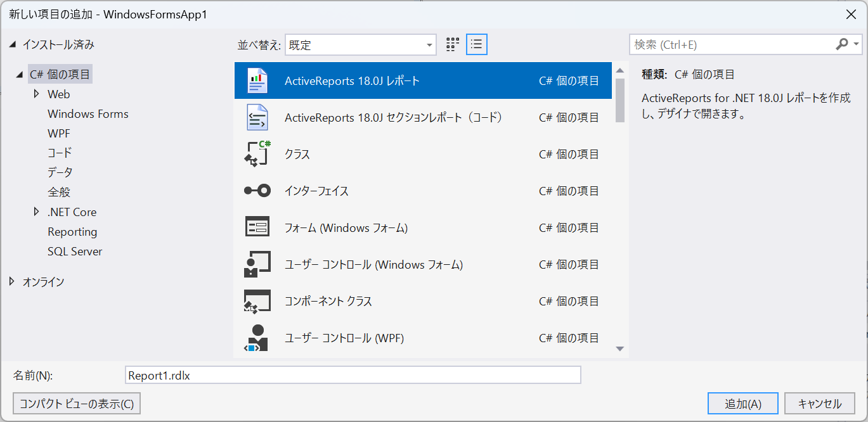Click the クラス C# class icon
The image size is (868, 422).
click(257, 154)
